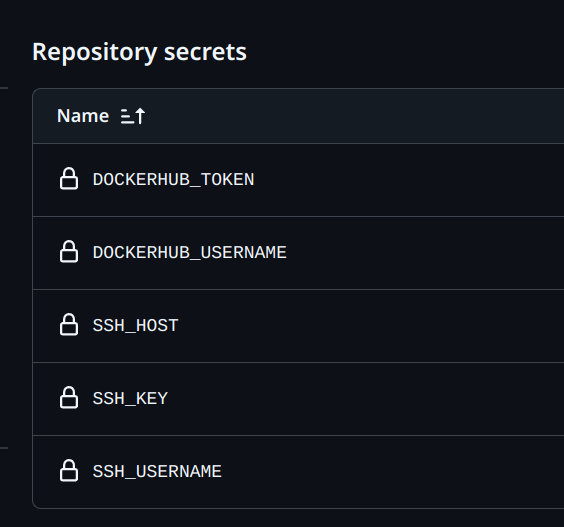This screenshot has width=564, height=527.
Task: Sort secrets by the Name column header
Action: (x=83, y=116)
